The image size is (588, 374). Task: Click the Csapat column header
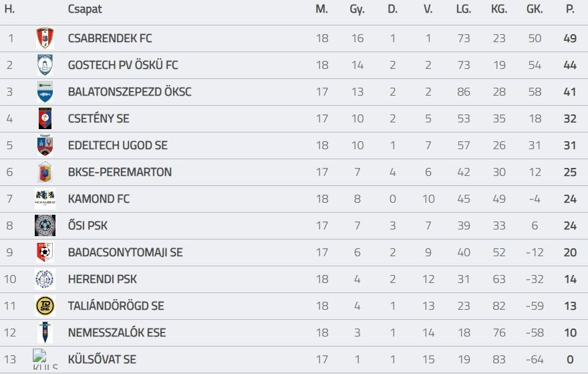[x=85, y=9]
